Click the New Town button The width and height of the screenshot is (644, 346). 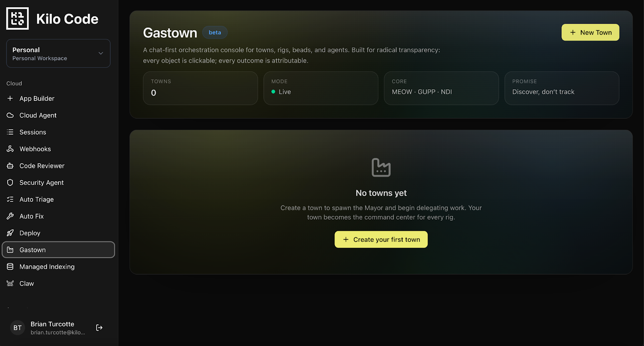pyautogui.click(x=590, y=32)
